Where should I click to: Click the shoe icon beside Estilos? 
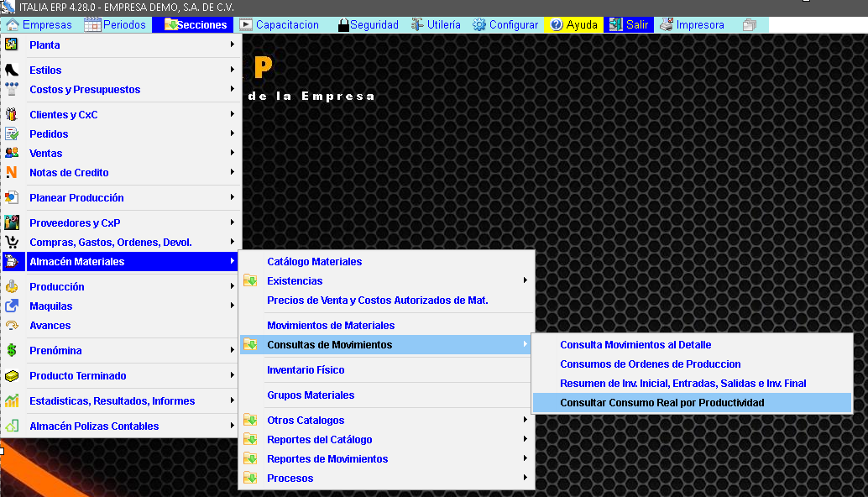12,71
